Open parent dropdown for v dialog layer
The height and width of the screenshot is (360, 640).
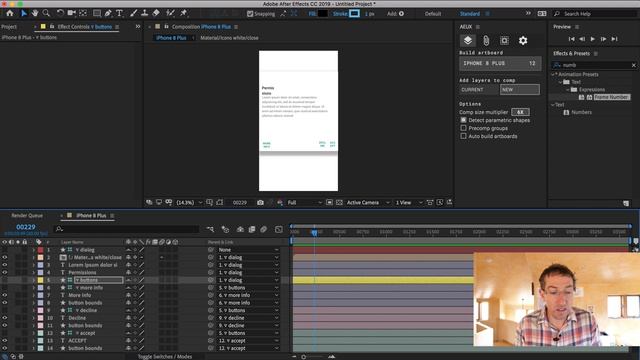(248, 250)
